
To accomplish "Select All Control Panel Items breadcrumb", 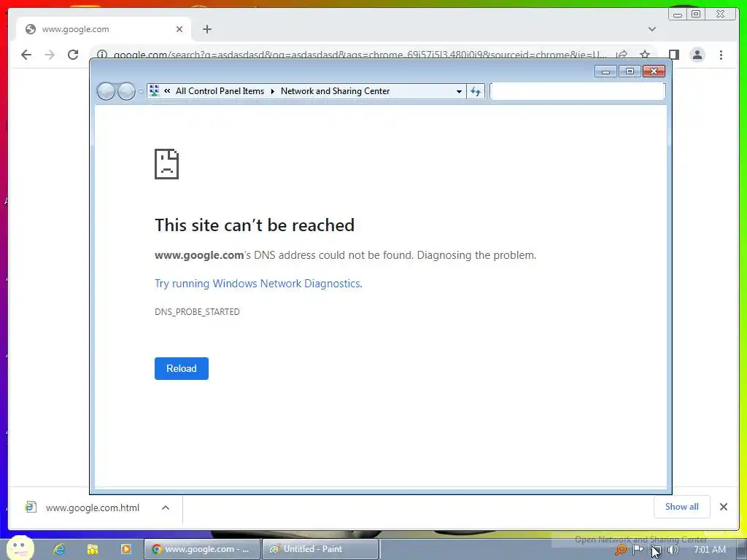I will click(220, 91).
